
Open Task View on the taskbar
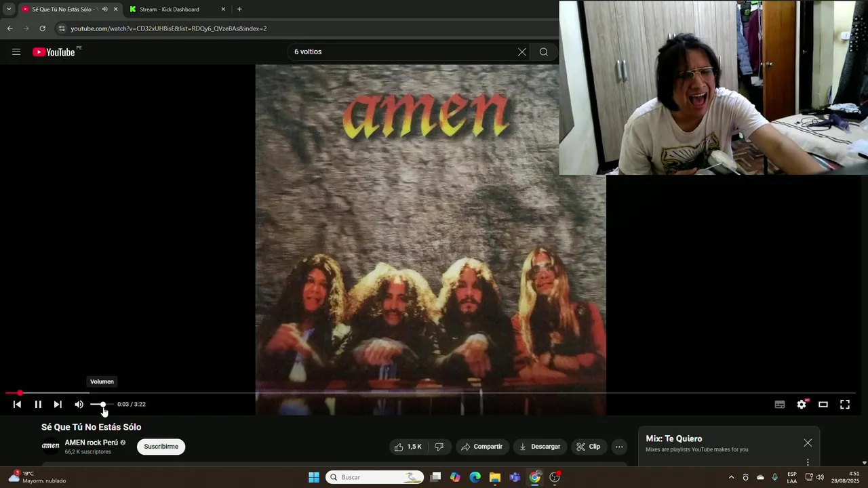[x=435, y=477]
